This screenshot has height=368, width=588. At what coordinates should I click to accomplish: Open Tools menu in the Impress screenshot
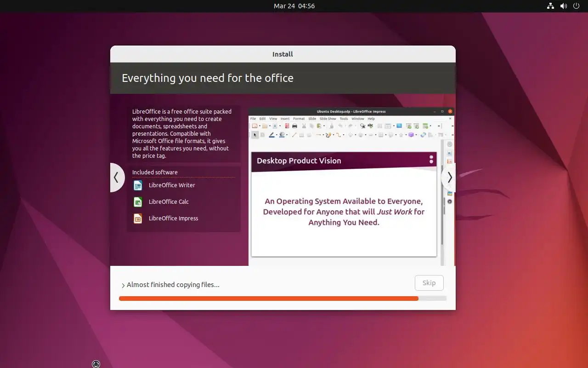tap(344, 119)
